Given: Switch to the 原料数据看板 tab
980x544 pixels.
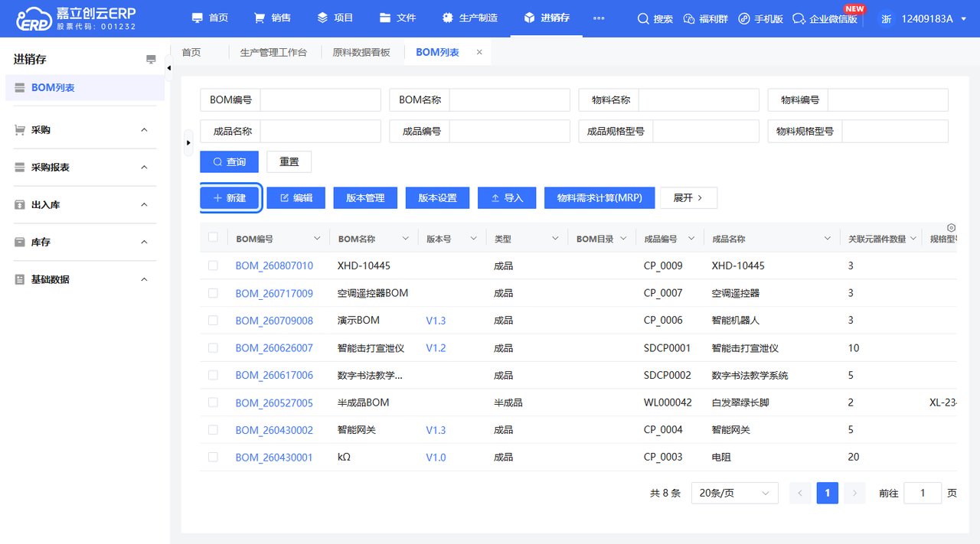Looking at the screenshot, I should click(x=361, y=52).
